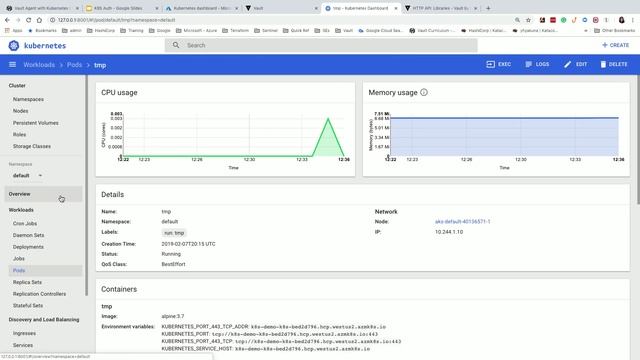Viewport: 640px width, 360px height.
Task: Open Stateful Sets in the sidebar
Action: (x=28, y=305)
